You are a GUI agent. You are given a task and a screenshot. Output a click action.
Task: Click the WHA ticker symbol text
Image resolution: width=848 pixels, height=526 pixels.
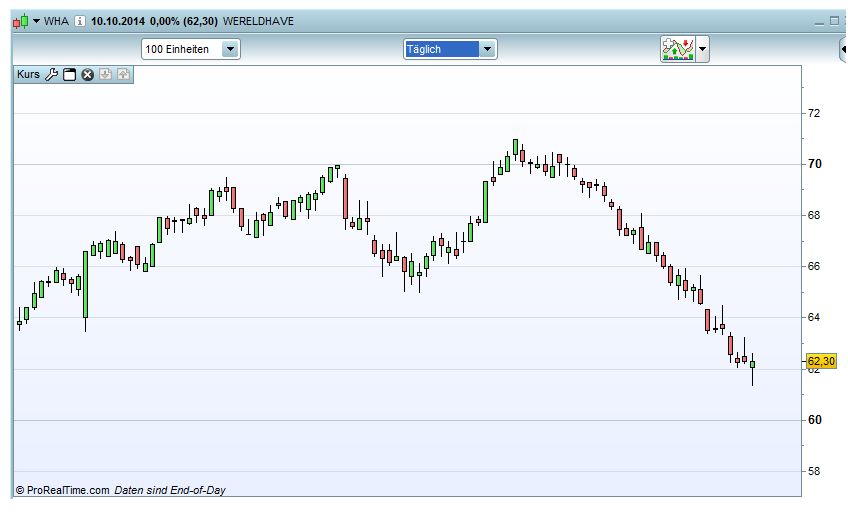[x=56, y=21]
